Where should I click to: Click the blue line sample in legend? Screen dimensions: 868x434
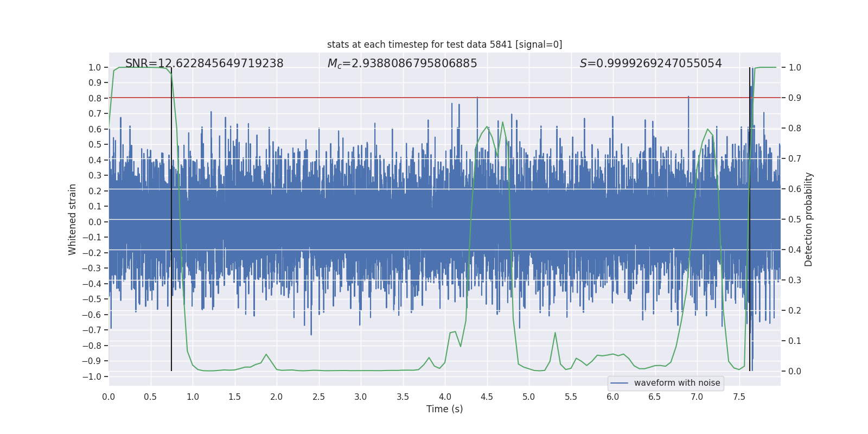[x=619, y=383]
